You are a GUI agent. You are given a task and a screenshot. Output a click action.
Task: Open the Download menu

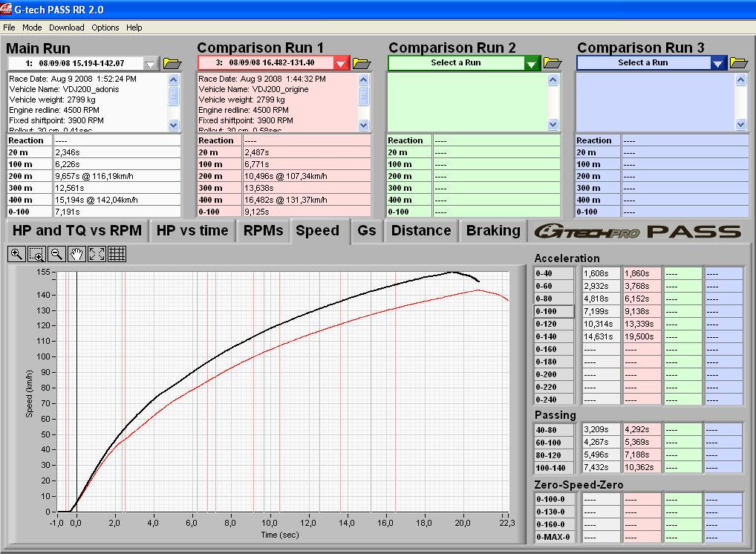(67, 27)
